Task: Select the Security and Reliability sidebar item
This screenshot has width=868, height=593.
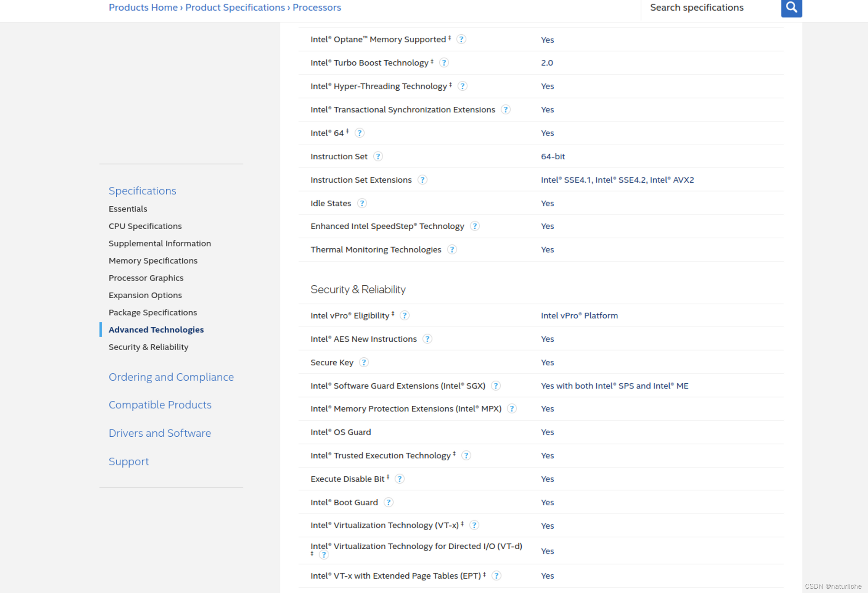Action: 148,347
